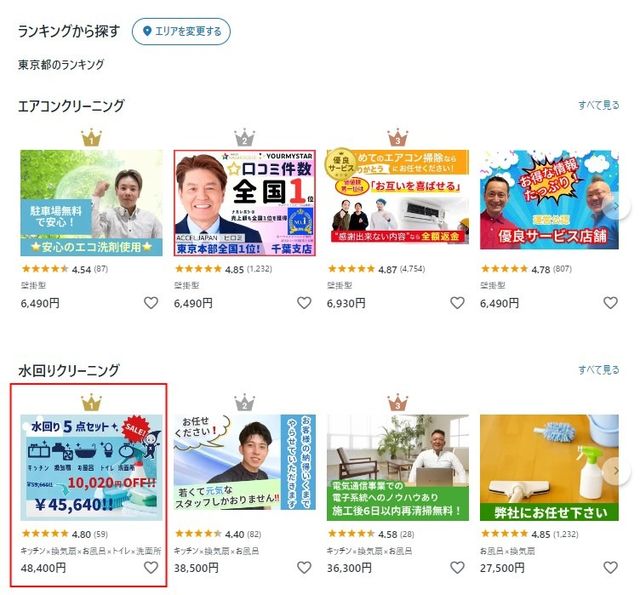Toggle heart on 4.85-rated 千葉支店 listing

click(304, 303)
